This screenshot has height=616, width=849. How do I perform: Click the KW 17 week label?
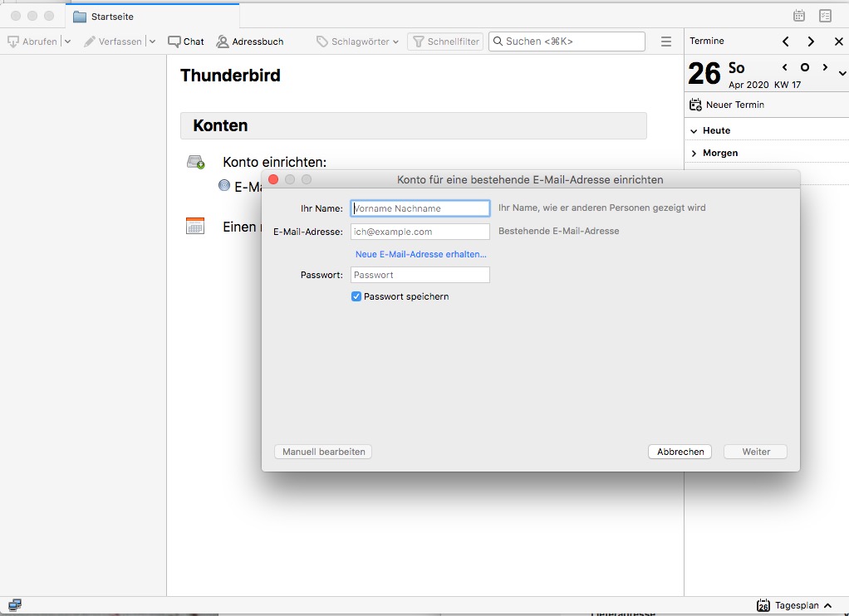(788, 85)
